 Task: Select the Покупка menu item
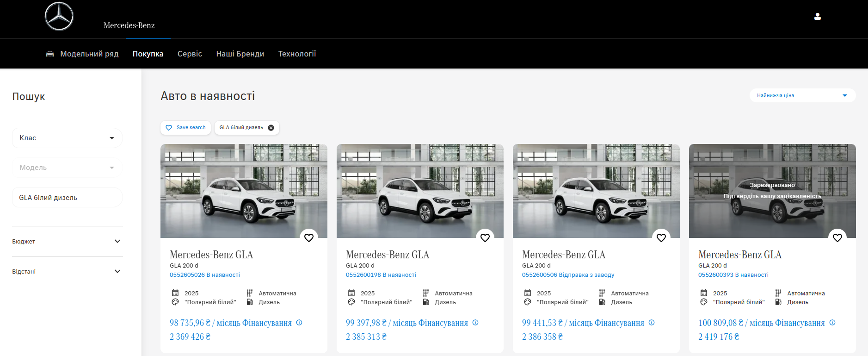(x=148, y=54)
